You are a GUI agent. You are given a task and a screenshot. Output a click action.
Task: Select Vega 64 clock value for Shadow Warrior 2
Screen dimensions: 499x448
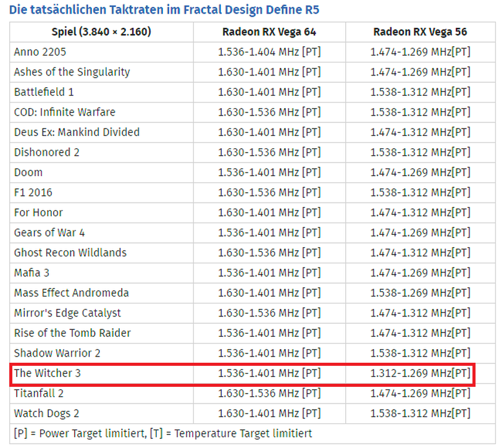coord(269,353)
